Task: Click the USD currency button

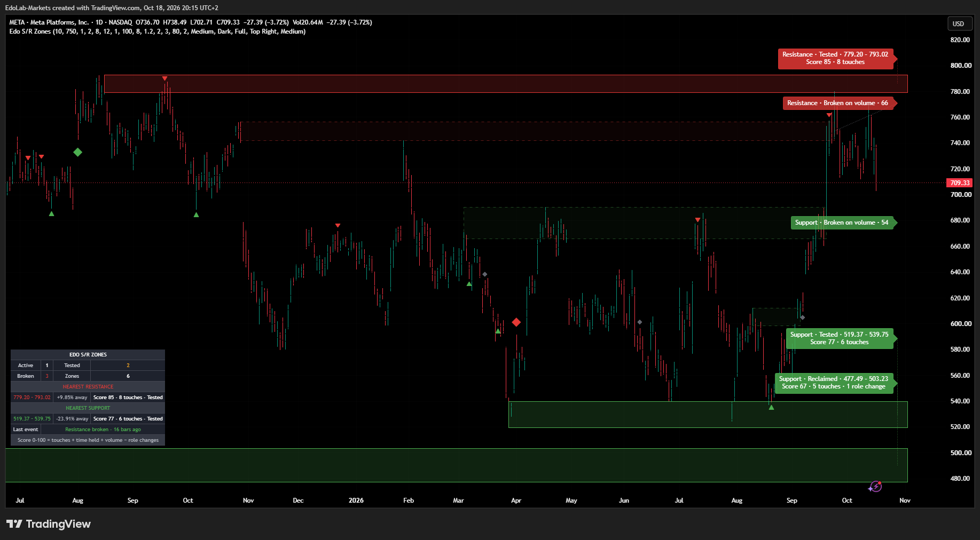Action: [959, 23]
